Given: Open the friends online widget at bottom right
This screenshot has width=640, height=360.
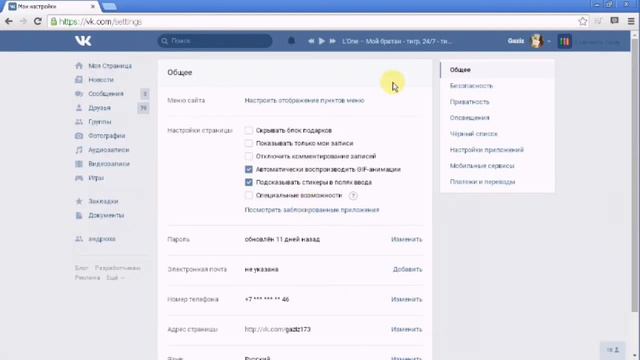Looking at the screenshot, I should click(x=613, y=350).
